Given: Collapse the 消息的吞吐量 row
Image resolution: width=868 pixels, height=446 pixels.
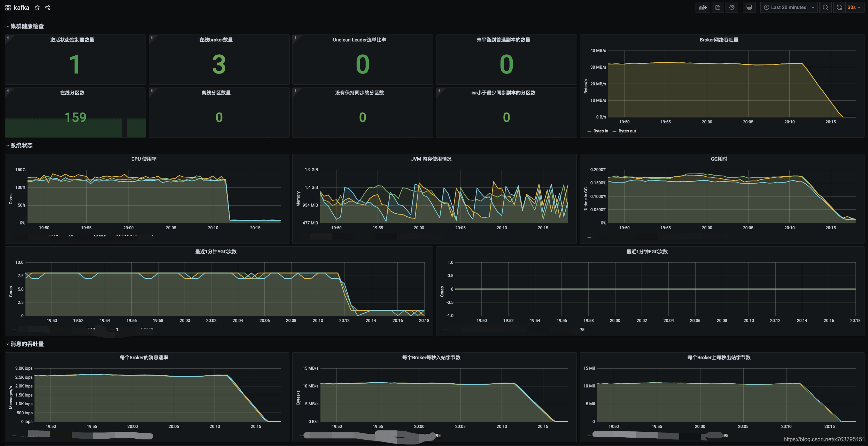Looking at the screenshot, I should point(27,344).
